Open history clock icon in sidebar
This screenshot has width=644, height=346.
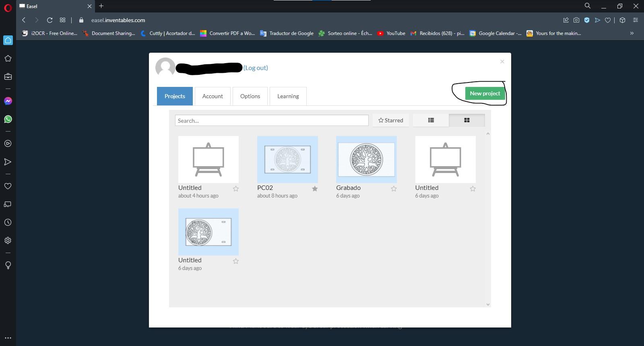point(8,222)
